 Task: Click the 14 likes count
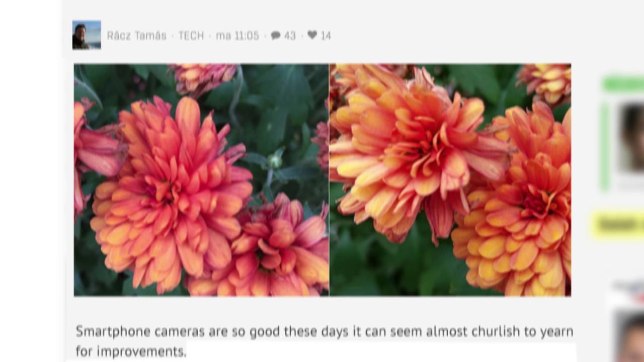pyautogui.click(x=326, y=36)
